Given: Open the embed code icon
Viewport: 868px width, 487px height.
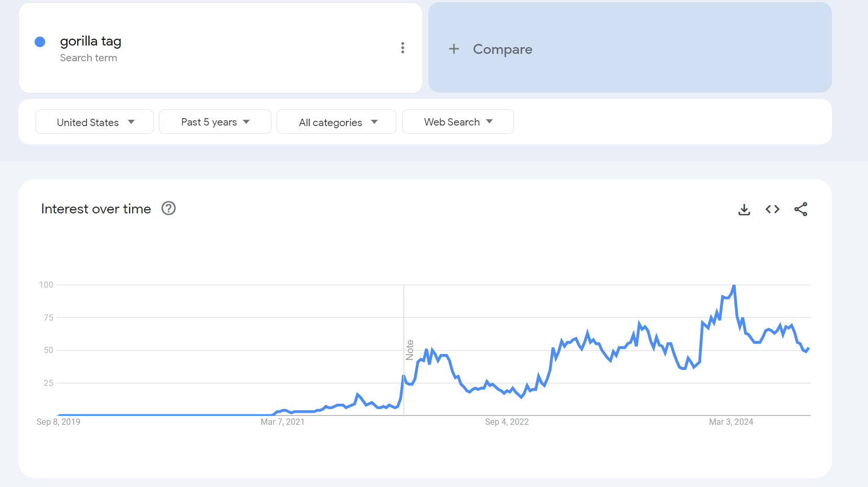Looking at the screenshot, I should click(x=772, y=209).
